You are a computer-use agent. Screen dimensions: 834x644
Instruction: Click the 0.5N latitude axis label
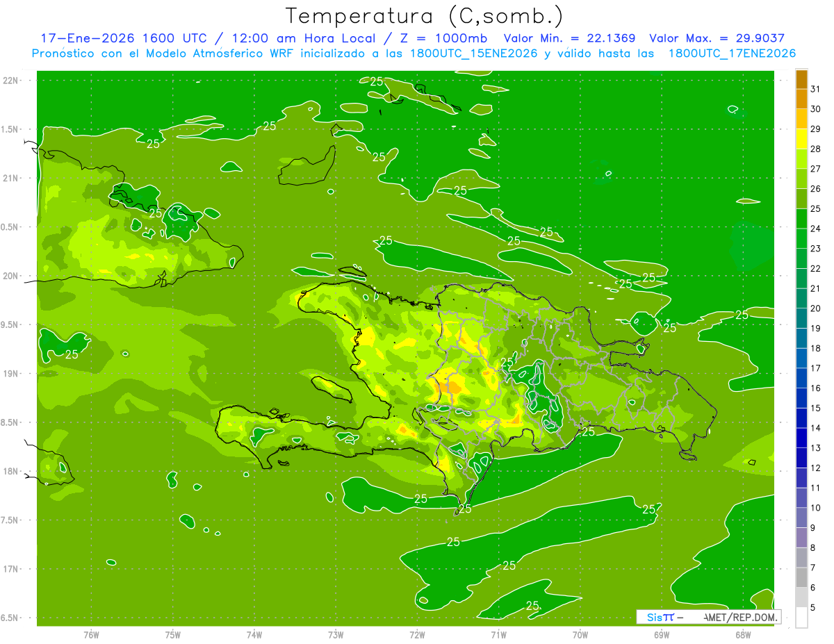click(x=10, y=227)
